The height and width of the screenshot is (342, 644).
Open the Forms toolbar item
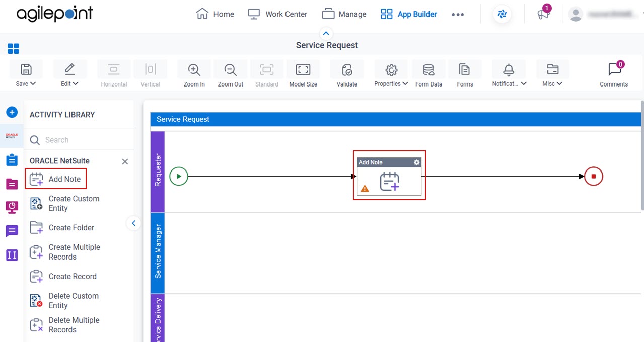(465, 69)
